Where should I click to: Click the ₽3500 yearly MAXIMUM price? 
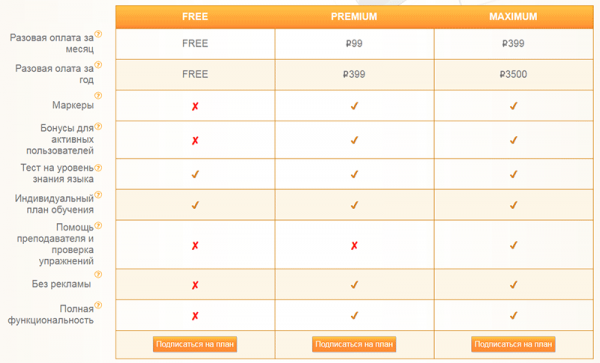tap(513, 74)
